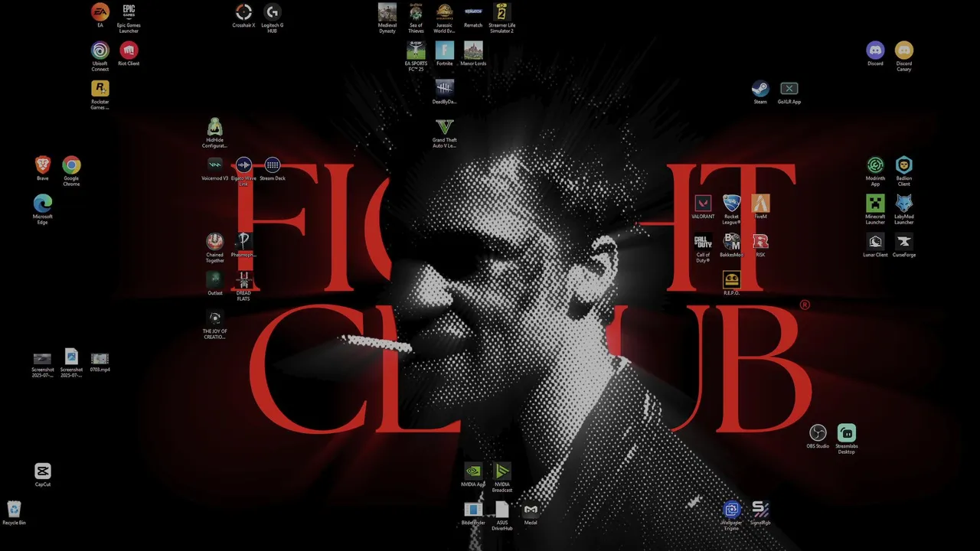Select the Riot Client icon

click(x=129, y=51)
